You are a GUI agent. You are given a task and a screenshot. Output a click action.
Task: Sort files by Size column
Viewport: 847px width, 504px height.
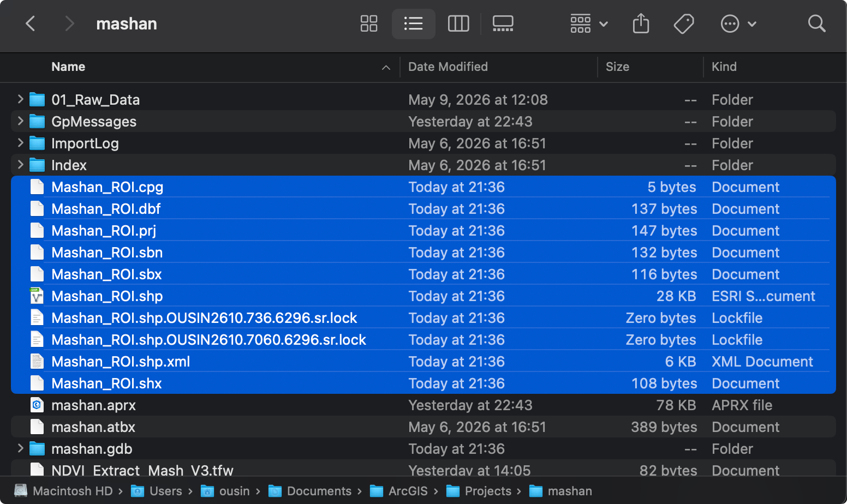(617, 67)
